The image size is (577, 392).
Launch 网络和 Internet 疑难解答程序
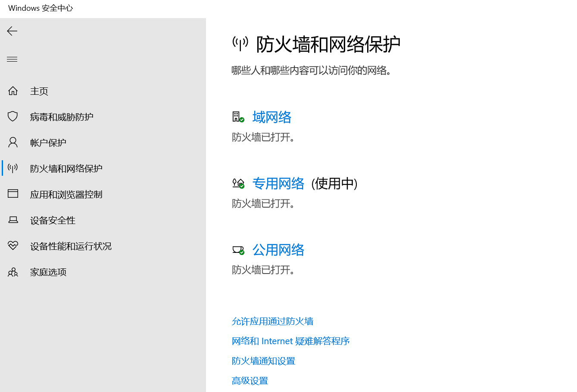(x=290, y=341)
